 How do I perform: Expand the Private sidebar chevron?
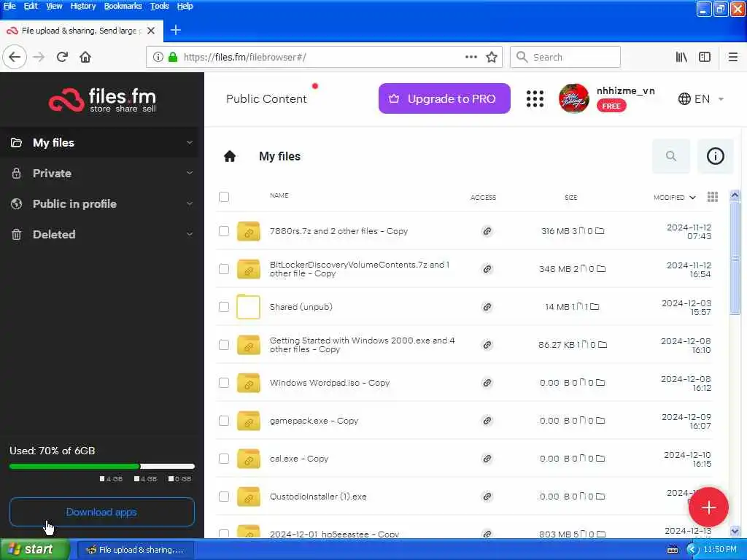(x=190, y=173)
